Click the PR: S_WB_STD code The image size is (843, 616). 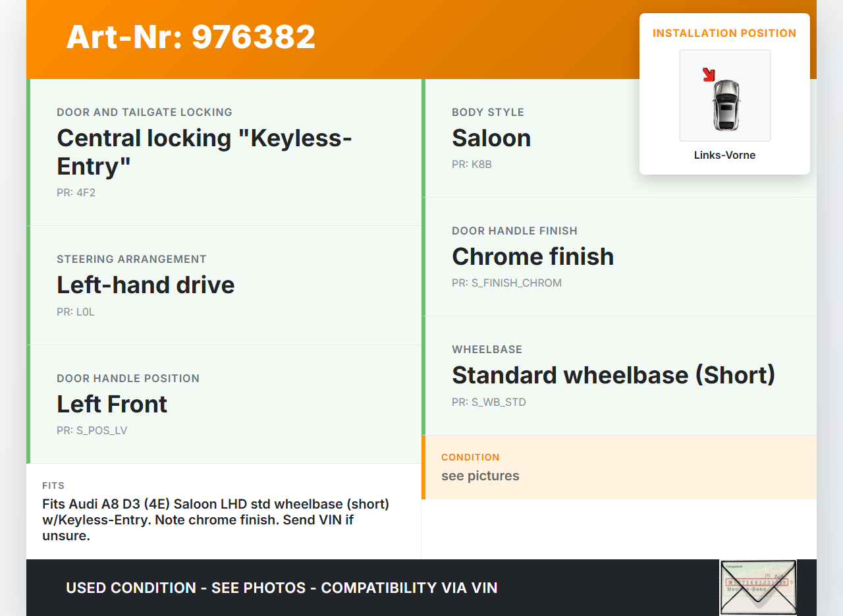(x=489, y=402)
